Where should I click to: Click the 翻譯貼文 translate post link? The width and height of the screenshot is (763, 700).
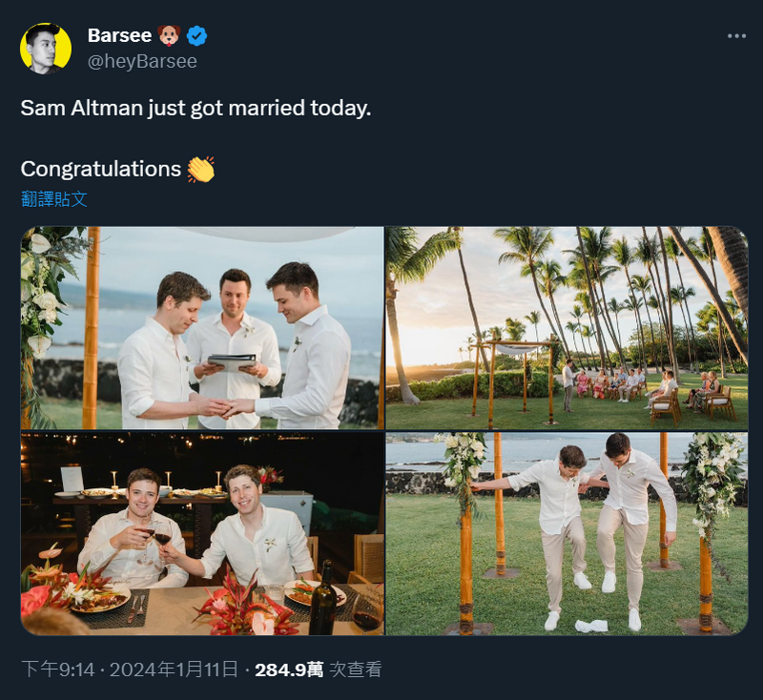54,198
